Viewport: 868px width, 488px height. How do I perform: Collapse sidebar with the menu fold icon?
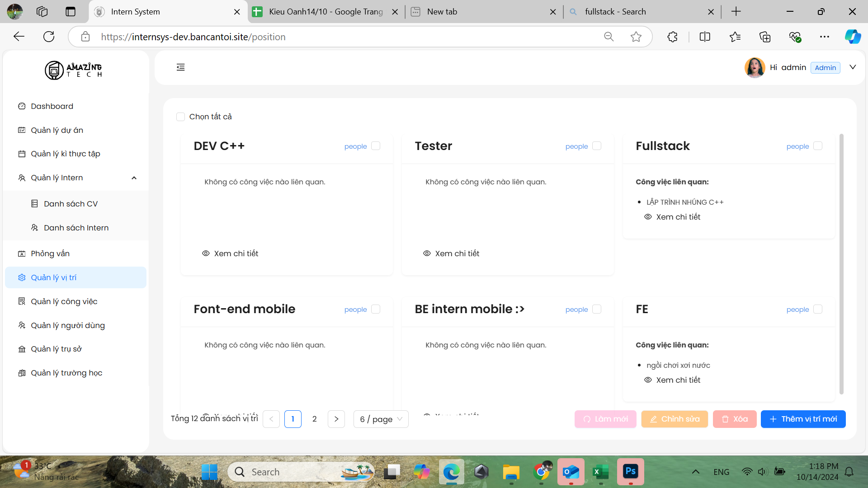coord(180,67)
